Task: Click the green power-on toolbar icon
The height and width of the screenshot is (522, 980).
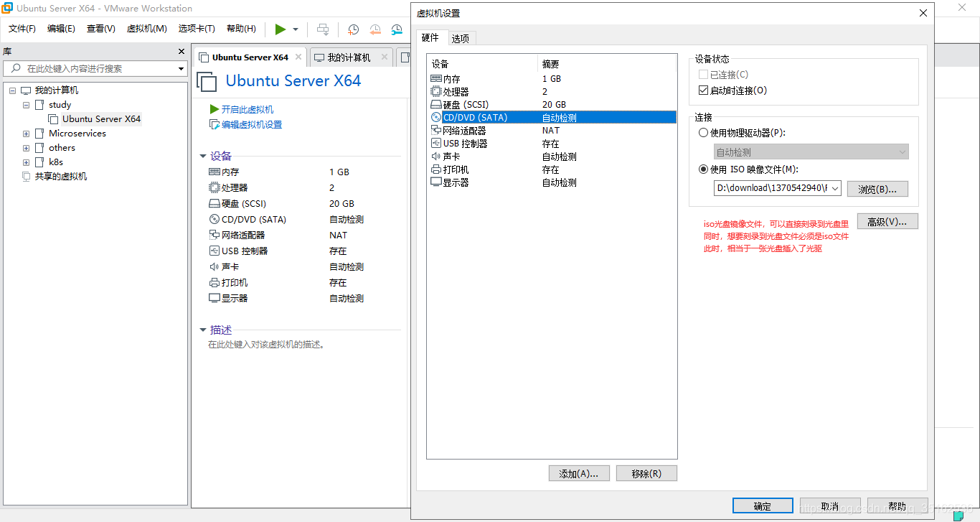Action: 280,29
